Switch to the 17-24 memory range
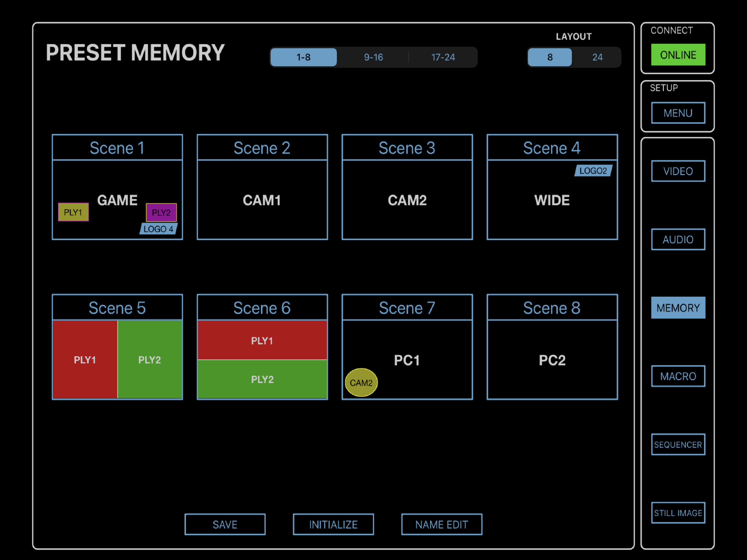The width and height of the screenshot is (747, 560). (x=443, y=57)
